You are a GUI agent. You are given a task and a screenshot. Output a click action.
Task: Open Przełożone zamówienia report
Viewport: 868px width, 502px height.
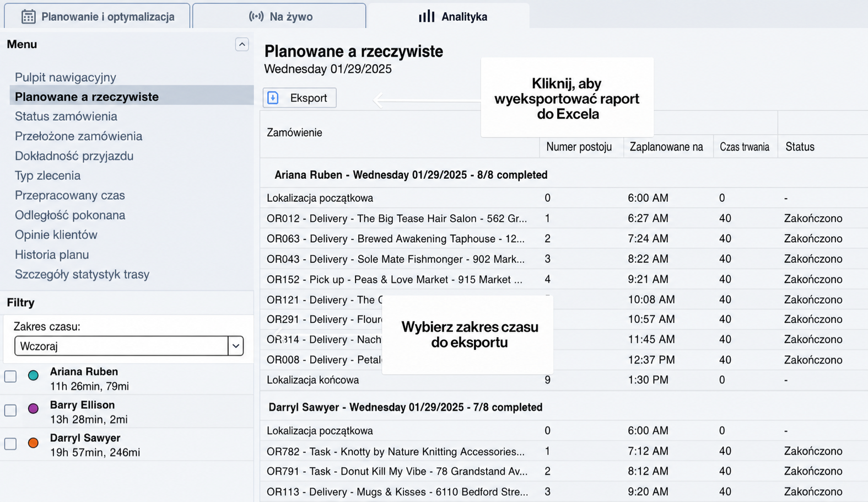pos(78,136)
